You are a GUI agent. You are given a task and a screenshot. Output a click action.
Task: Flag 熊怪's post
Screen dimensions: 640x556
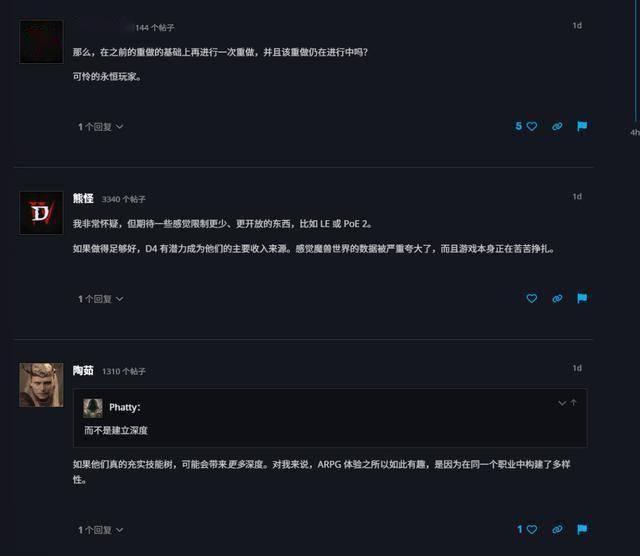582,298
